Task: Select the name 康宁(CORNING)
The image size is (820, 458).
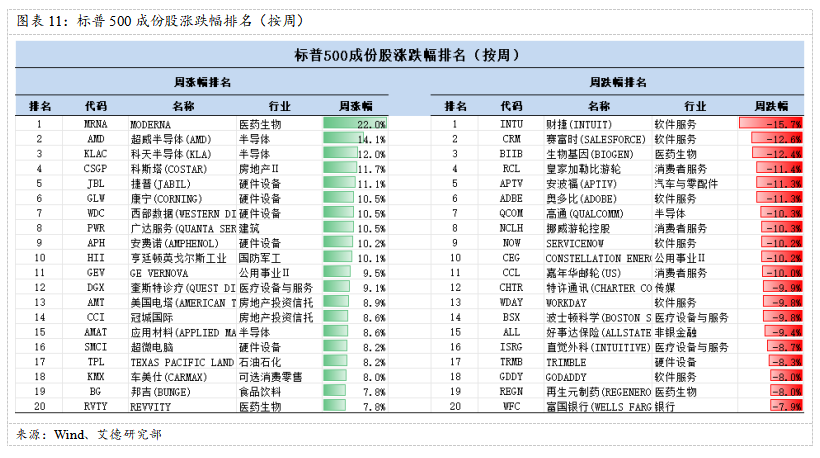Action: (x=166, y=199)
